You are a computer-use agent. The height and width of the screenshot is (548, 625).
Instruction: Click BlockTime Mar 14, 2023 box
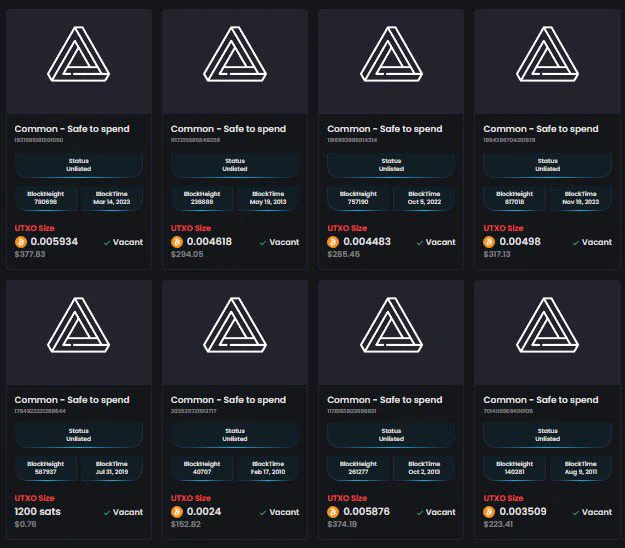click(112, 198)
